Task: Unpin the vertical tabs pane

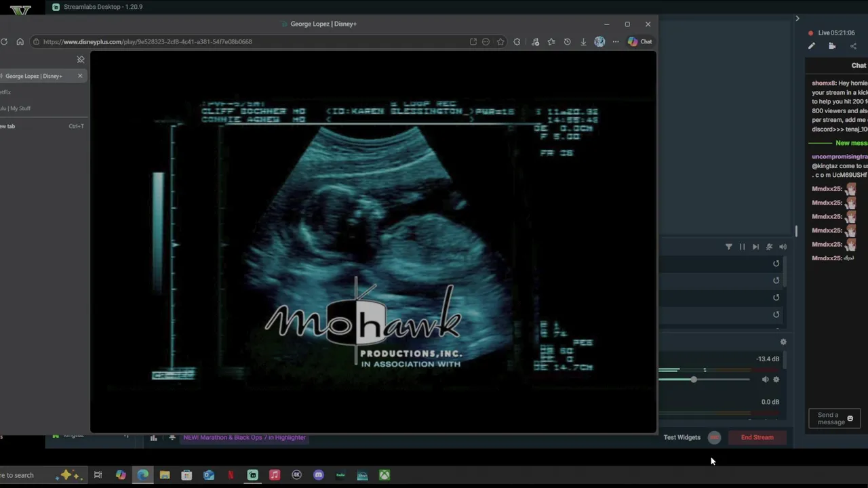Action: (x=81, y=60)
